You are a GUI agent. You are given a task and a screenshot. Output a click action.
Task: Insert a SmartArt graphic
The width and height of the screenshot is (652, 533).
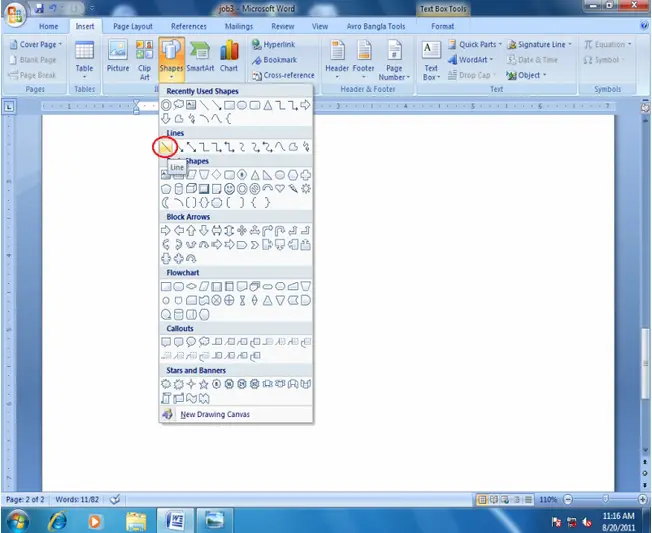coord(200,56)
